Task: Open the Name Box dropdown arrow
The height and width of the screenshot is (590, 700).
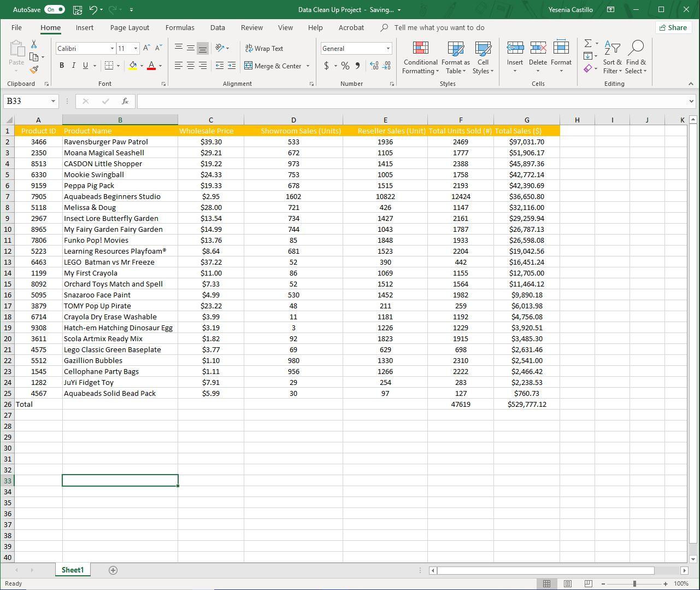Action: pyautogui.click(x=53, y=101)
